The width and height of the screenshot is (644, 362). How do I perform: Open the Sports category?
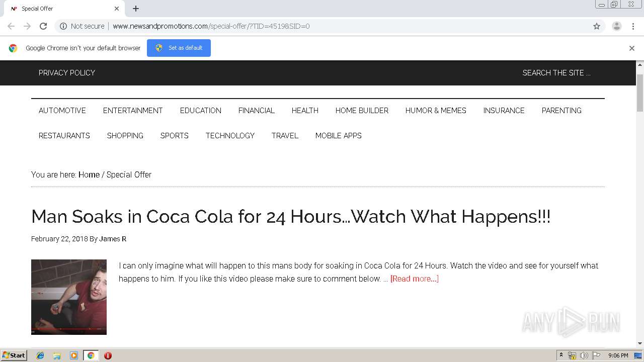(x=175, y=136)
